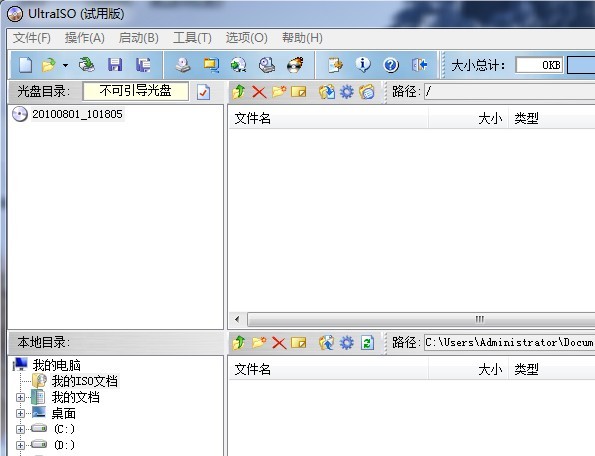
Task: Click the disc properties checkmark icon
Action: point(203,92)
